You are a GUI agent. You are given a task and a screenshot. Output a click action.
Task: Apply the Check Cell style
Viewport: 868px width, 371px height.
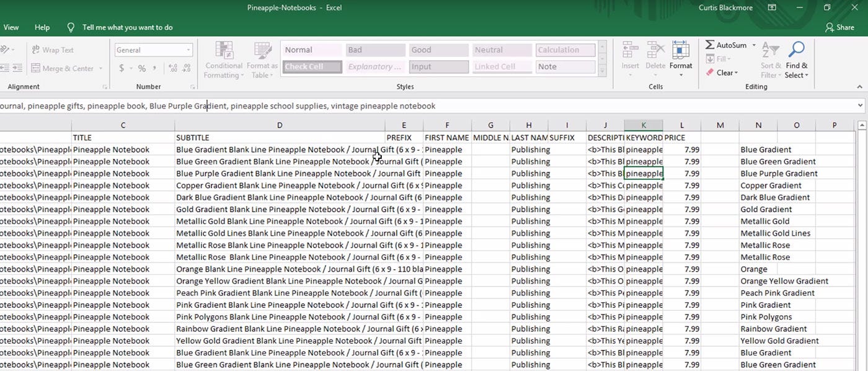[312, 67]
